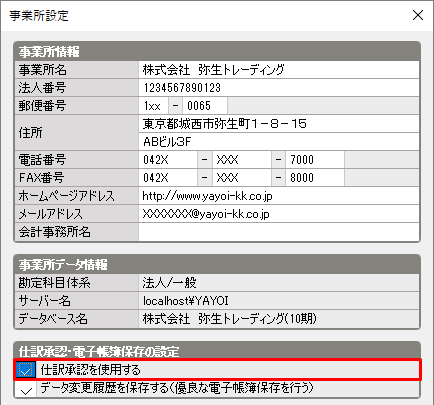The width and height of the screenshot is (434, 405).
Task: Click the 法人番号 field 1234567890123
Action: [x=279, y=88]
